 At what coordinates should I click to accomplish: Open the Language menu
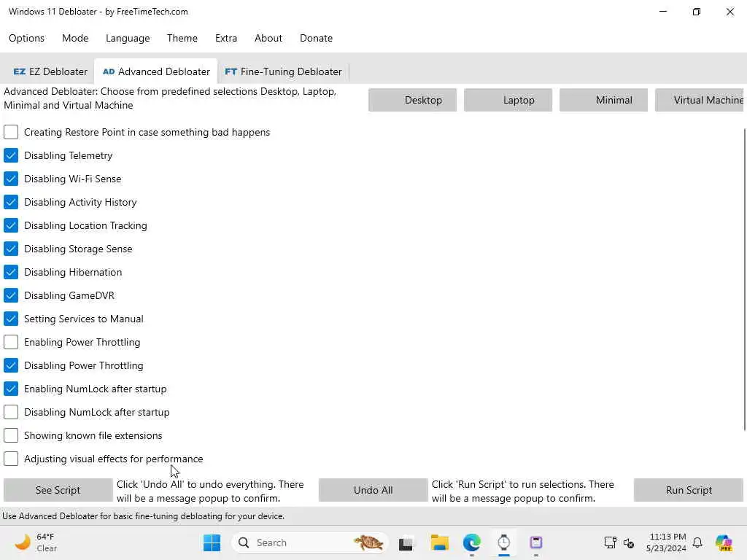pyautogui.click(x=128, y=38)
